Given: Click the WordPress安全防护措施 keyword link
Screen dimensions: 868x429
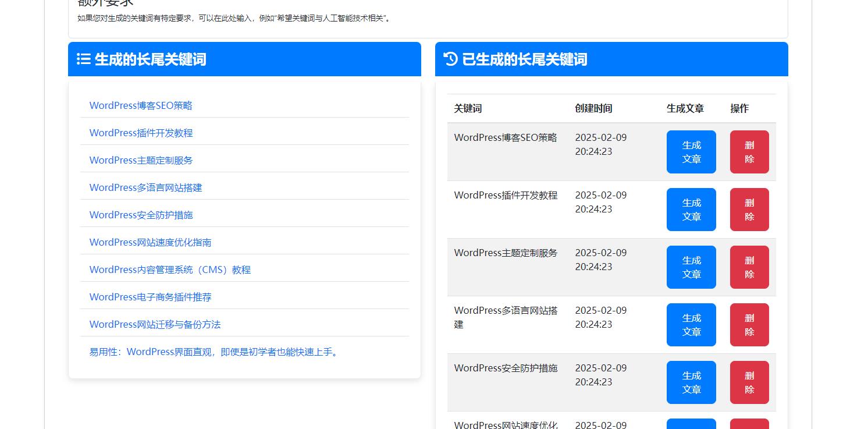Looking at the screenshot, I should tap(141, 215).
